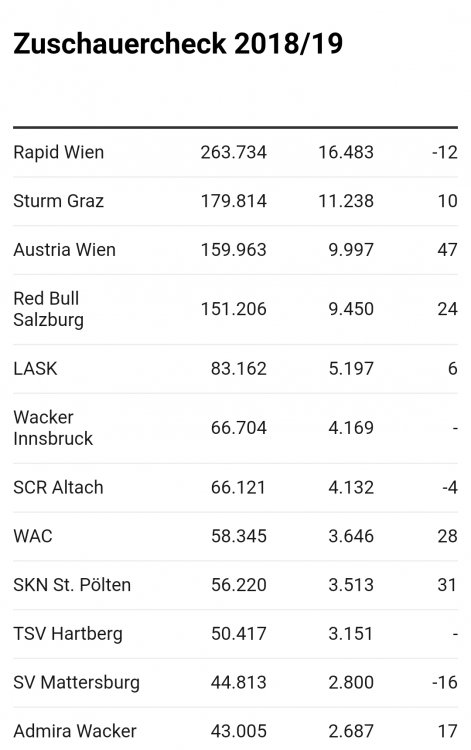
Task: Select the TSV Hartberg team name
Action: (68, 634)
